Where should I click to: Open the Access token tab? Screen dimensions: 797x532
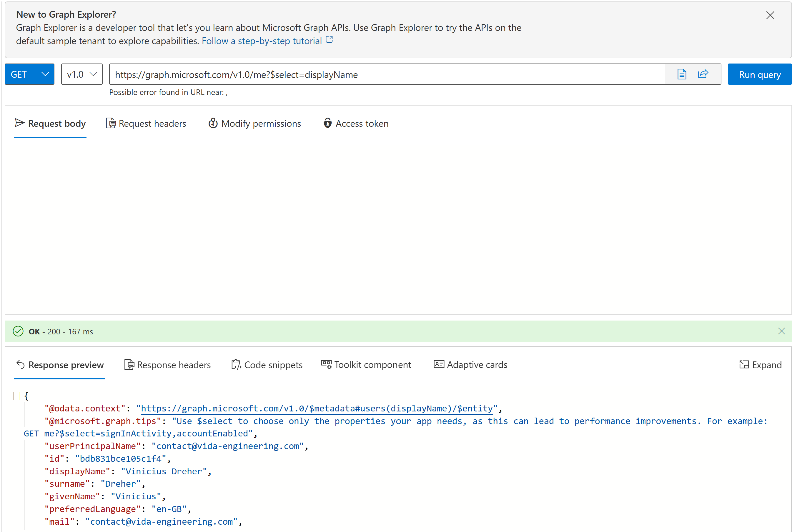click(356, 124)
